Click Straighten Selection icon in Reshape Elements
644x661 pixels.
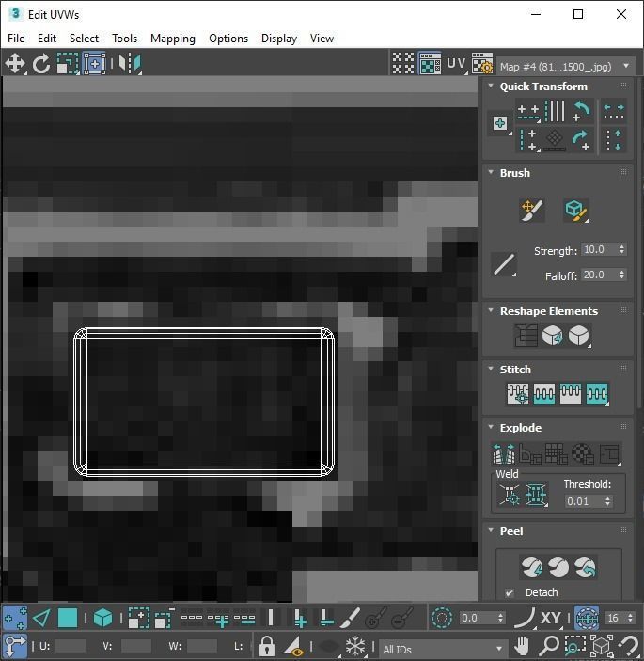pyautogui.click(x=526, y=336)
